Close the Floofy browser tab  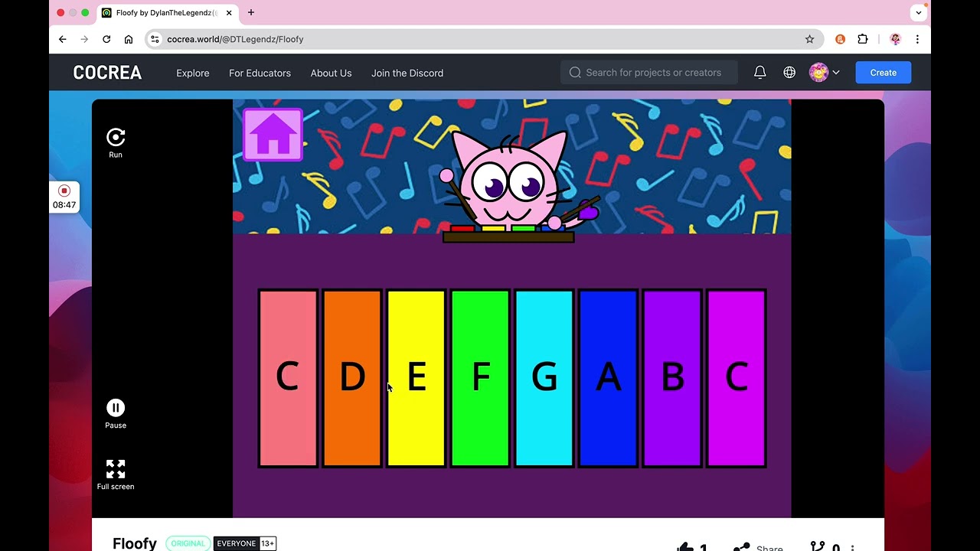pyautogui.click(x=229, y=13)
